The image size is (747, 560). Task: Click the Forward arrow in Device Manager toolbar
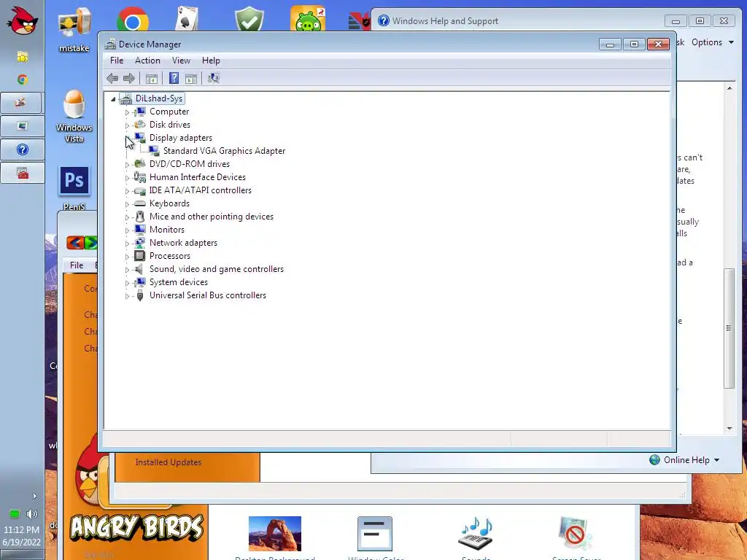[129, 79]
